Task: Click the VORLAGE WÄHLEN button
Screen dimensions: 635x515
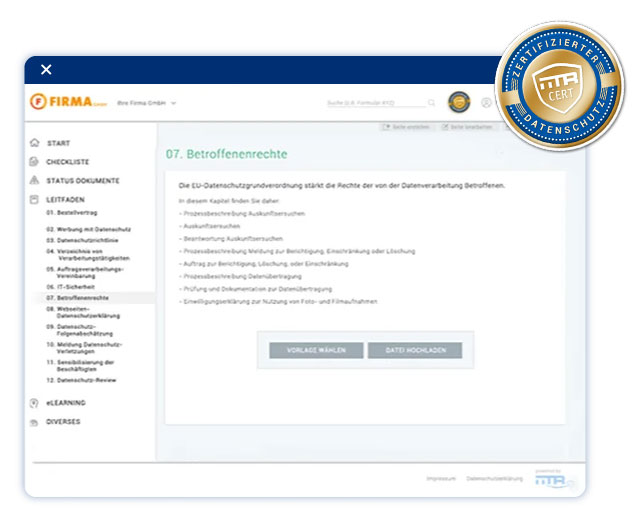Action: point(316,350)
